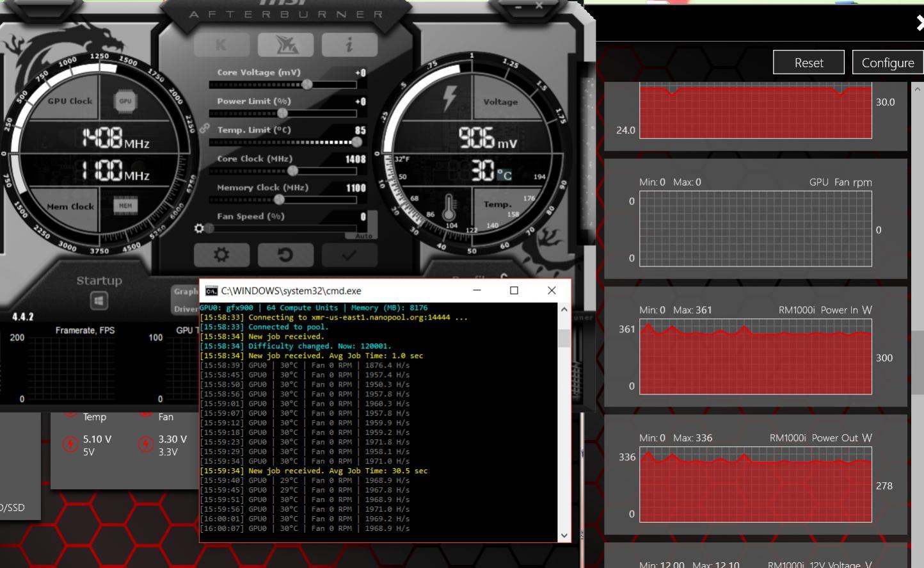
Task: Switch the temperature unit via the °C indicator
Action: [505, 175]
